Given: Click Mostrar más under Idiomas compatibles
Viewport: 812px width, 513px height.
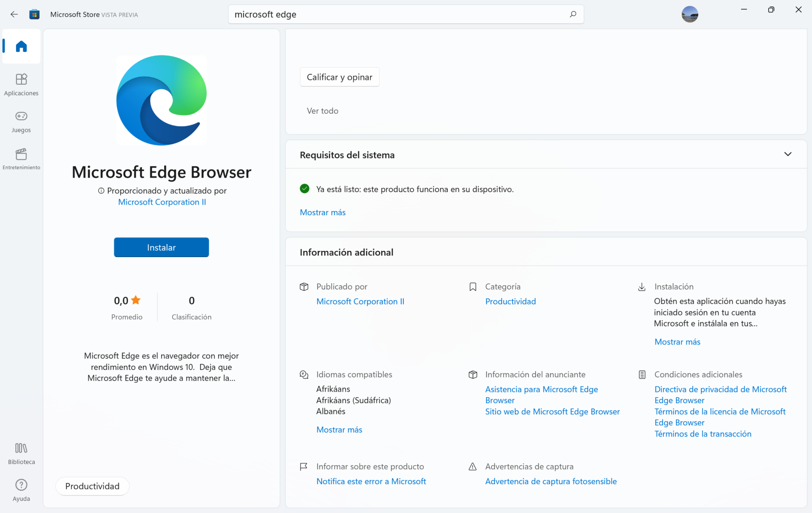Looking at the screenshot, I should tap(339, 430).
